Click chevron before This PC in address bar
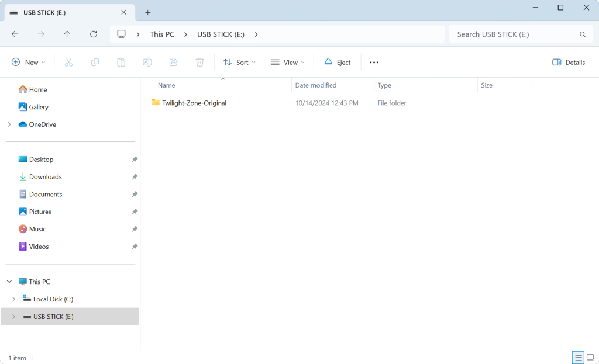The image size is (599, 364). coord(138,34)
